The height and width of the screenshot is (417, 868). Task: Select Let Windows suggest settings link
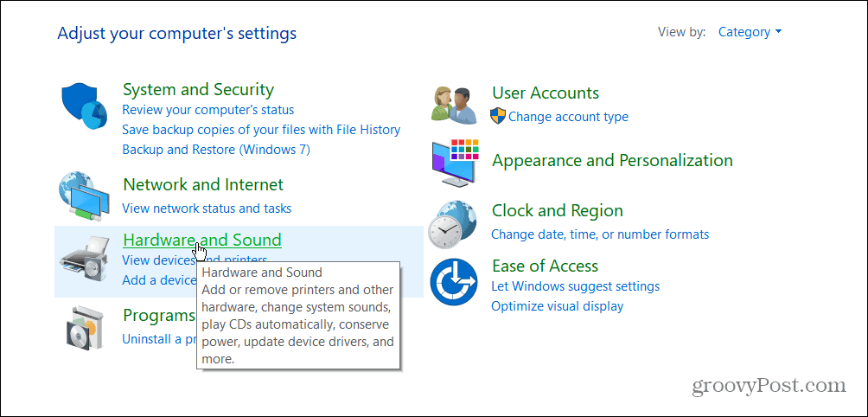[575, 285]
